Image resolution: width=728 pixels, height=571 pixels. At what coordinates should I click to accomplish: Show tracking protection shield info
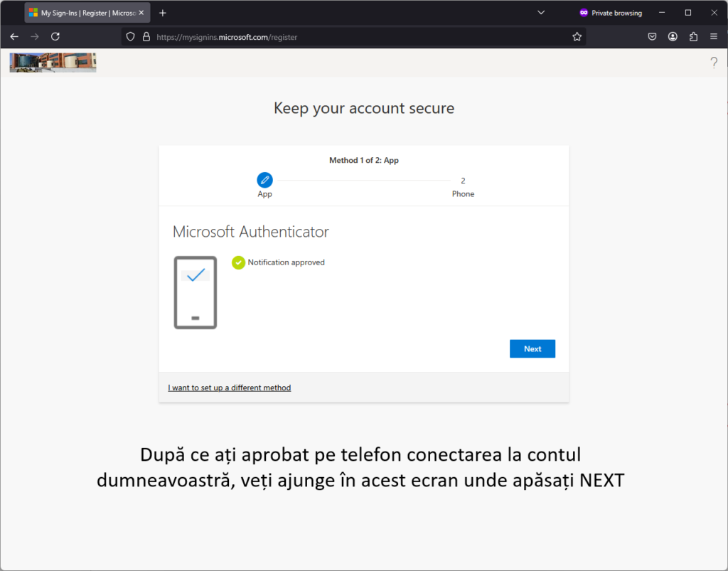click(131, 37)
